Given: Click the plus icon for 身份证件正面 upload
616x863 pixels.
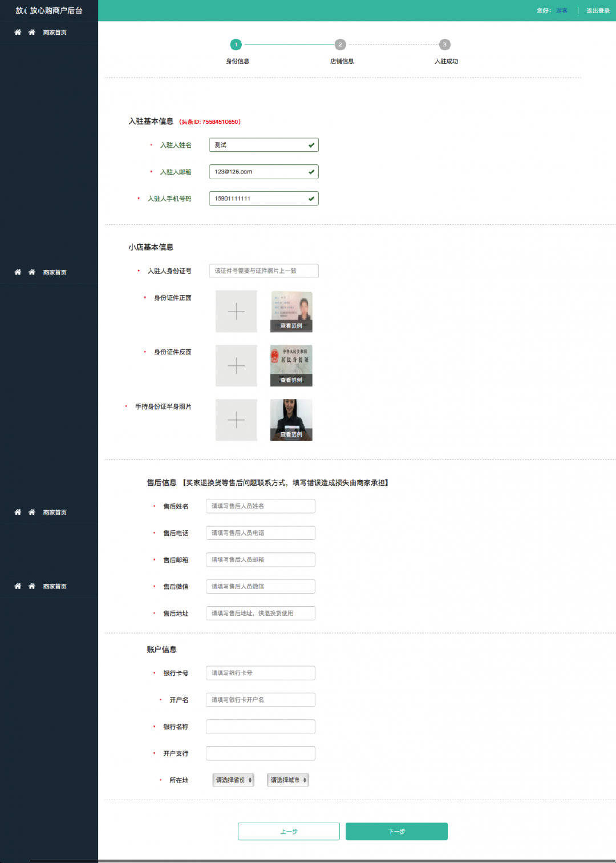Looking at the screenshot, I should coord(236,311).
